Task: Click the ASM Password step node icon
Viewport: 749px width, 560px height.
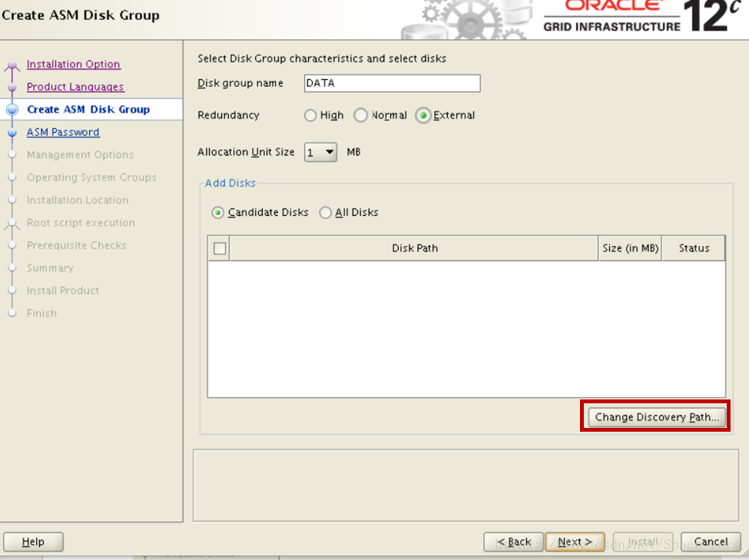Action: coord(12,133)
